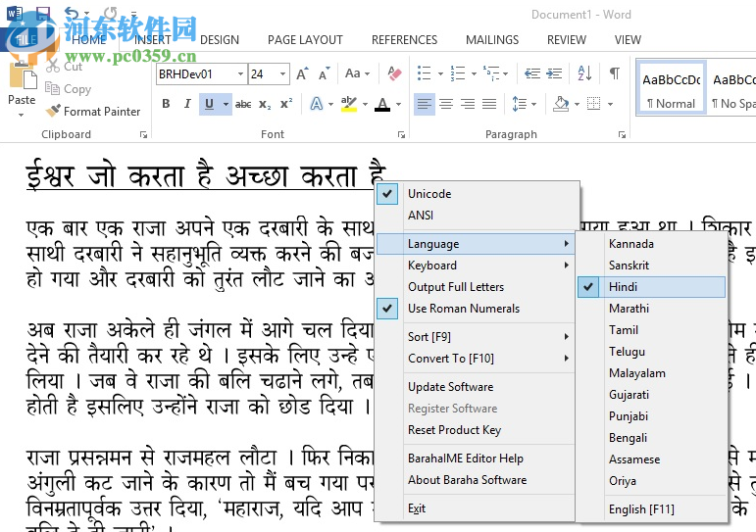Click Update Software menu entry

point(450,387)
